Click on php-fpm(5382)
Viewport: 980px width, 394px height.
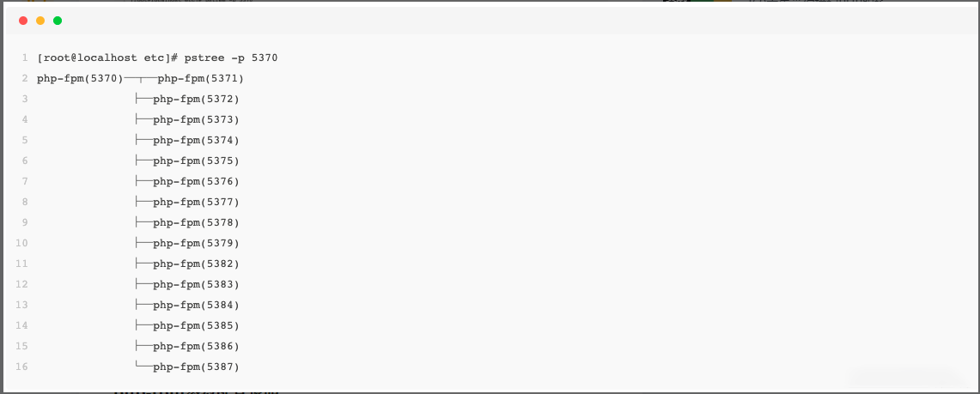[196, 264]
